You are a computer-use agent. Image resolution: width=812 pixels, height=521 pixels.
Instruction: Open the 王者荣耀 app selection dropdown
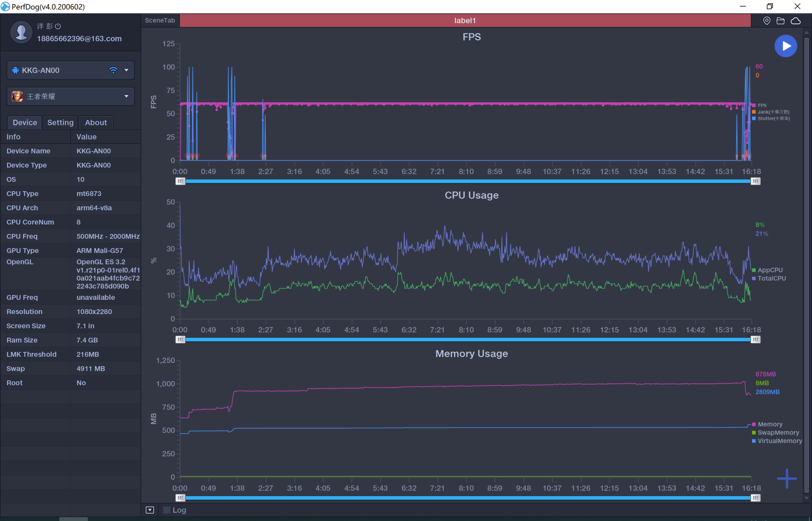[x=126, y=96]
